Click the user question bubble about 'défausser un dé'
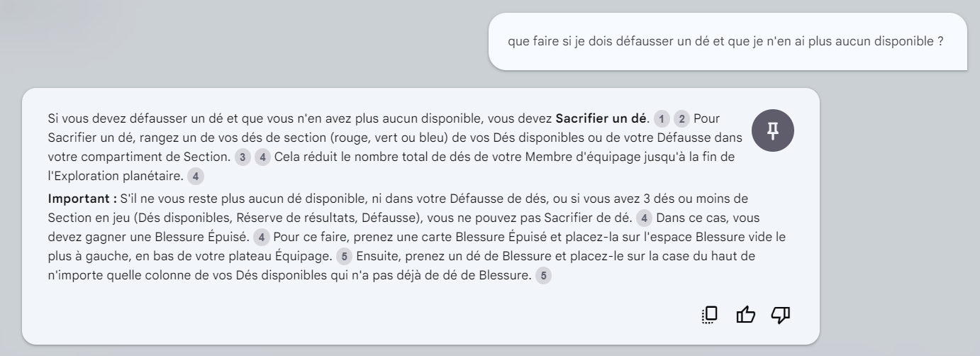Viewport: 980px width, 356px height. click(728, 41)
